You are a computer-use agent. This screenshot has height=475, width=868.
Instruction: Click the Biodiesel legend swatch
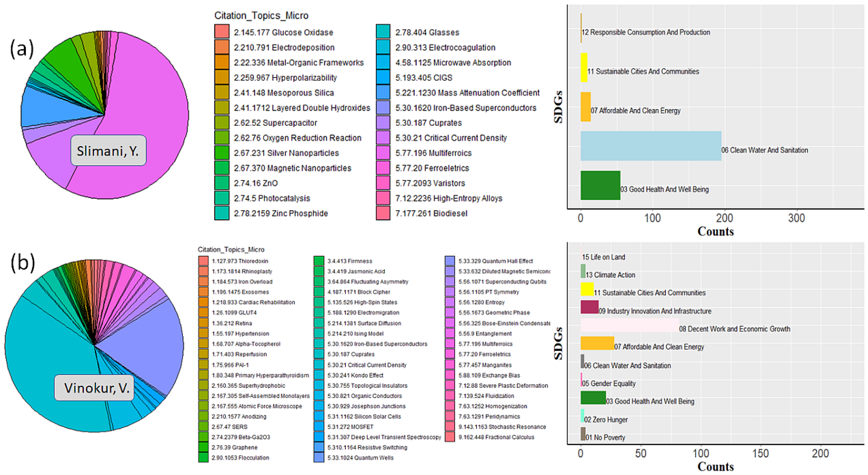click(x=383, y=213)
